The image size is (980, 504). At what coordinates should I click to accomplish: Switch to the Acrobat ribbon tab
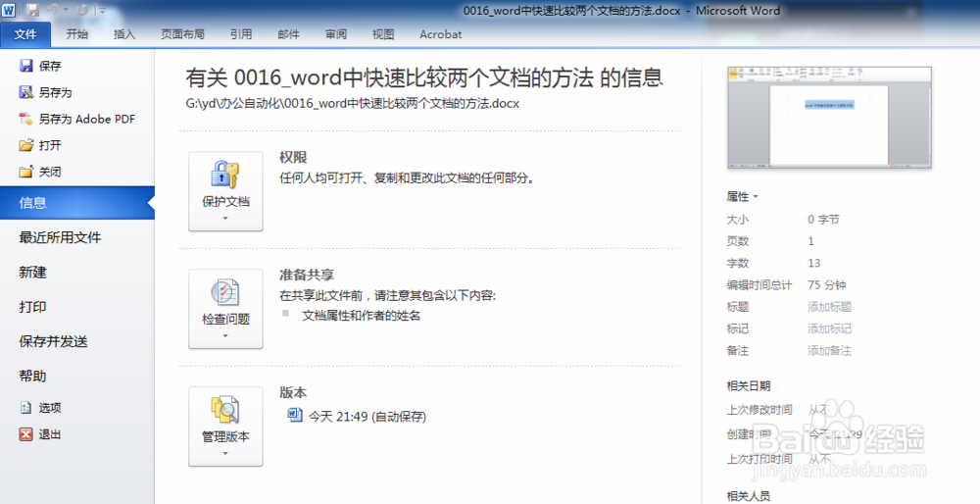pyautogui.click(x=441, y=34)
